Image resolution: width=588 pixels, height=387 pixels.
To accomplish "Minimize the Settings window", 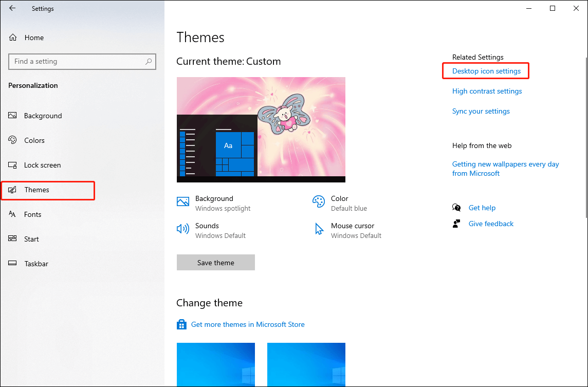I will (529, 8).
